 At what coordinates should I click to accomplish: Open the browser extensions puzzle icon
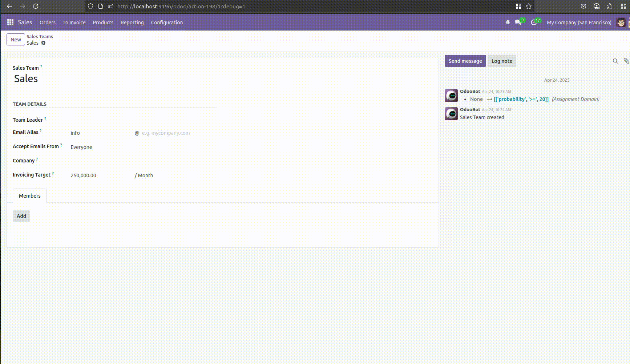(x=610, y=6)
